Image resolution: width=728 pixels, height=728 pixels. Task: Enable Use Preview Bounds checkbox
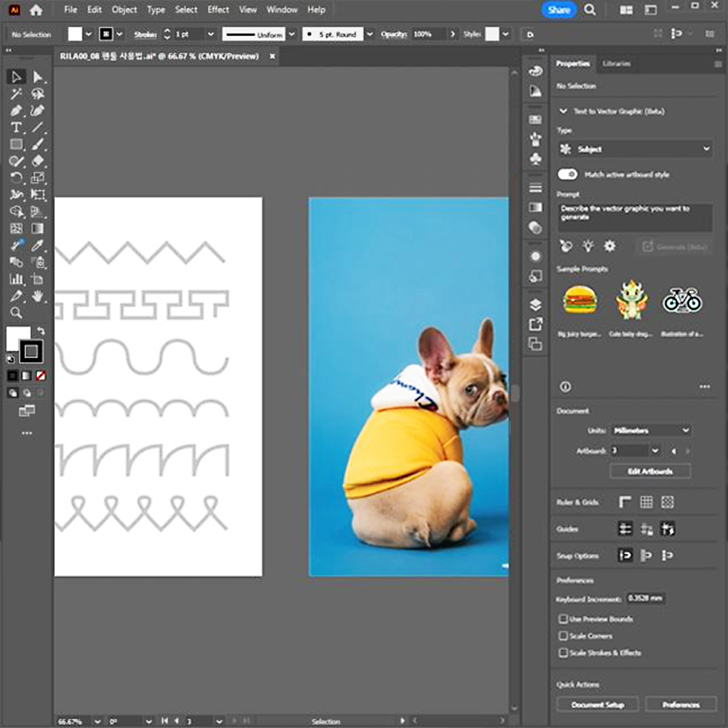(x=563, y=619)
